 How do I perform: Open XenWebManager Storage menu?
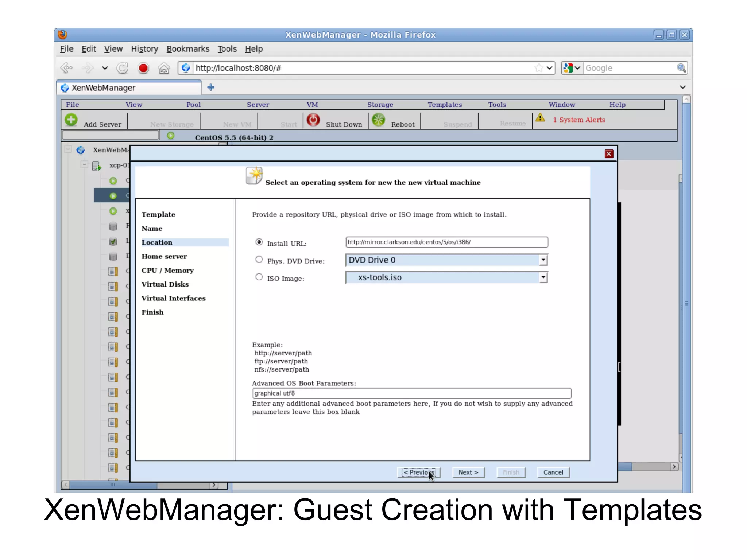380,105
